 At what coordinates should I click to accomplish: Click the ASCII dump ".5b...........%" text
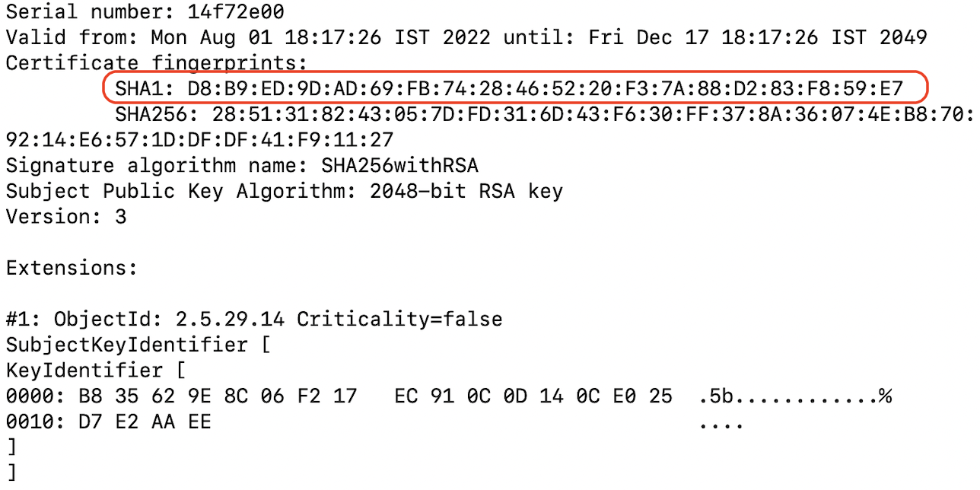pos(795,396)
